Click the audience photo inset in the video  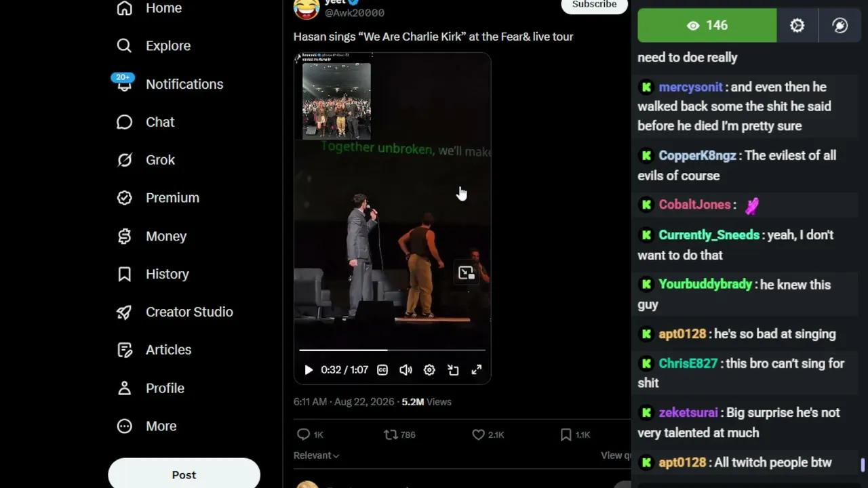[x=336, y=101]
